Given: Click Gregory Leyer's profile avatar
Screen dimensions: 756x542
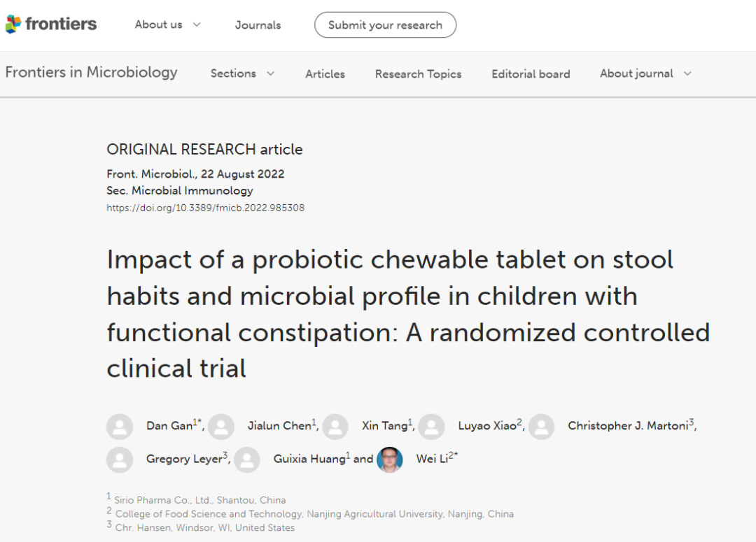Looking at the screenshot, I should 120,459.
